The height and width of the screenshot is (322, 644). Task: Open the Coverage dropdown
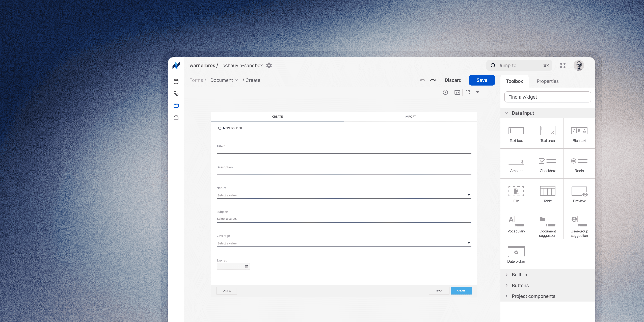(x=343, y=243)
